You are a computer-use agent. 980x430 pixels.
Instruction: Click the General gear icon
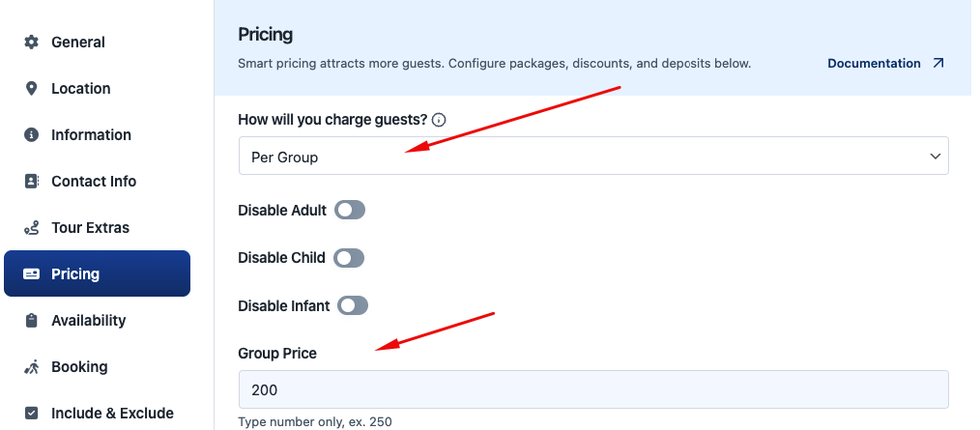pyautogui.click(x=31, y=43)
